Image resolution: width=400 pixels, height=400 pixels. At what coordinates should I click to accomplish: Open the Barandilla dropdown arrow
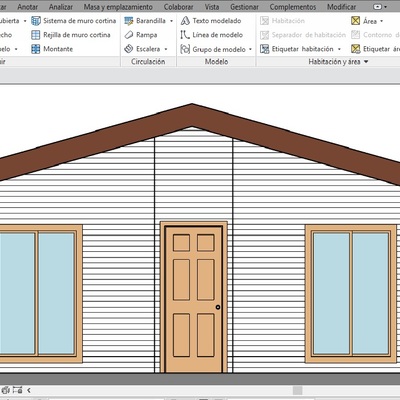(x=171, y=21)
